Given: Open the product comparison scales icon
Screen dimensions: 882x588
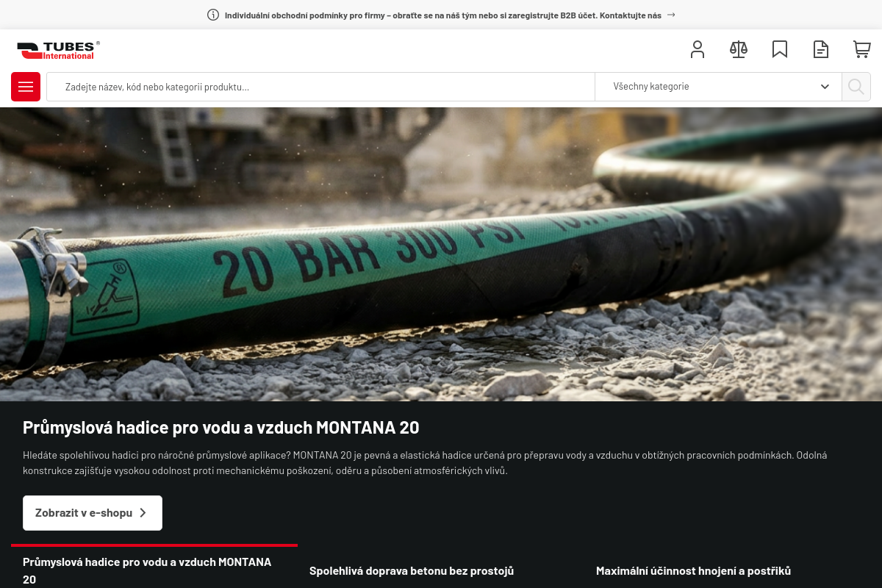Looking at the screenshot, I should coord(739,50).
